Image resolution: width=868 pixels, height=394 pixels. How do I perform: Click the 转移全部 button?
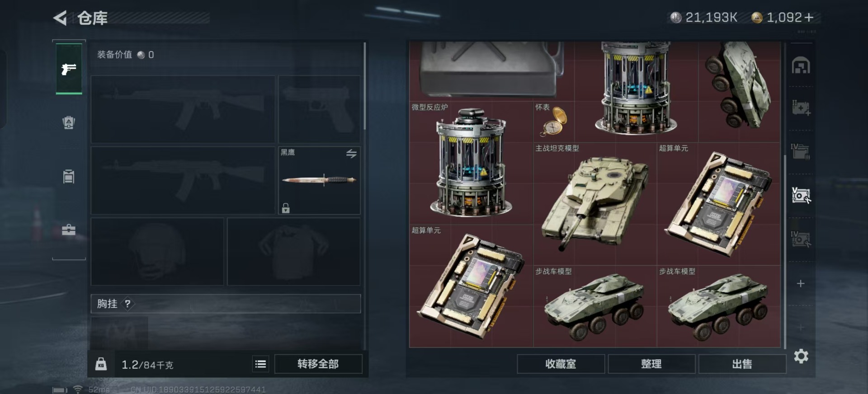(318, 364)
